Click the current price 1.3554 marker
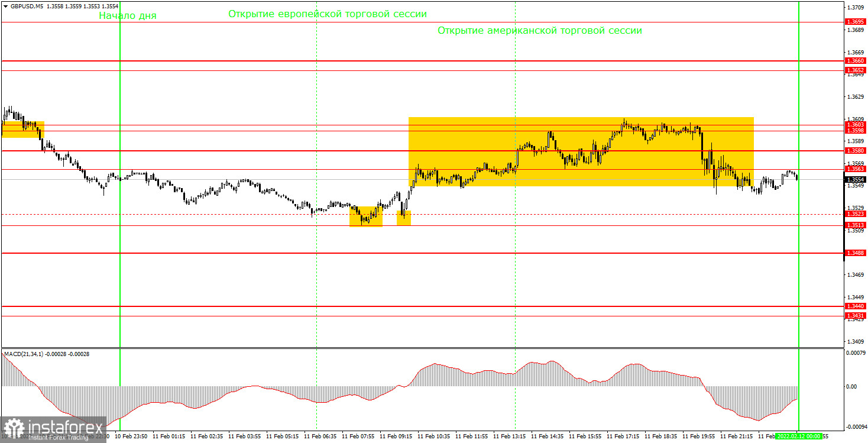 click(856, 179)
